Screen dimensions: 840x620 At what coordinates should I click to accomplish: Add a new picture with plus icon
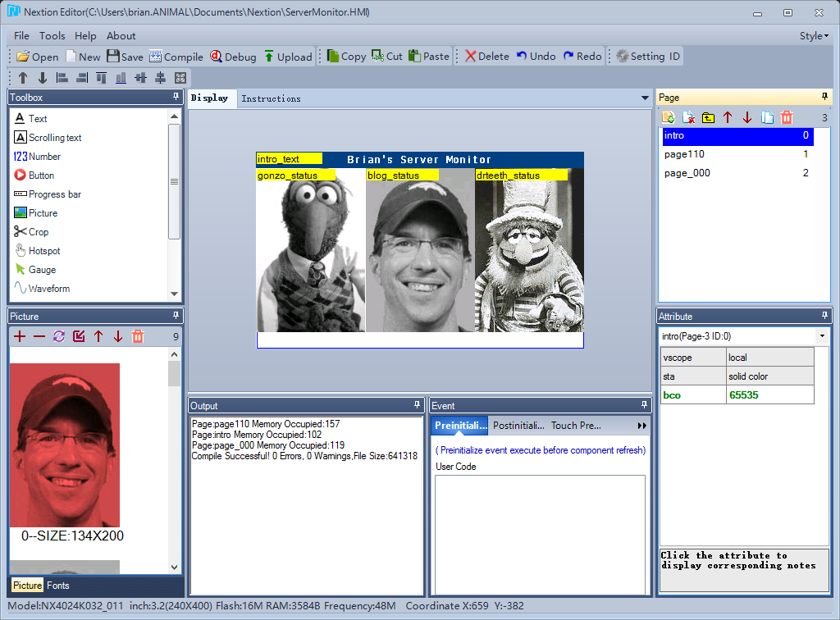pyautogui.click(x=20, y=336)
